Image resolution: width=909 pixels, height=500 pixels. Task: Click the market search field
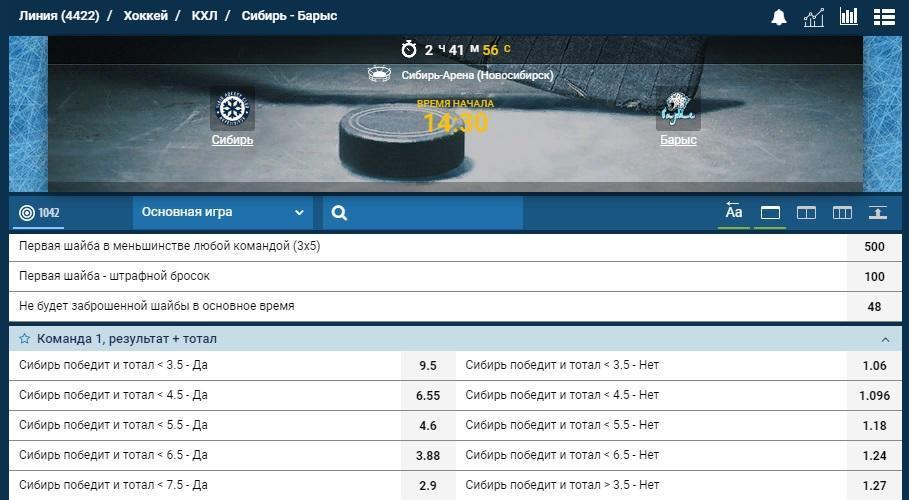tap(430, 212)
